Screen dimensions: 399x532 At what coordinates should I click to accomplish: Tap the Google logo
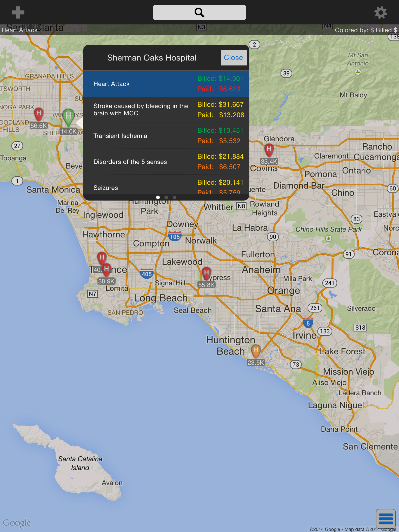[17, 523]
